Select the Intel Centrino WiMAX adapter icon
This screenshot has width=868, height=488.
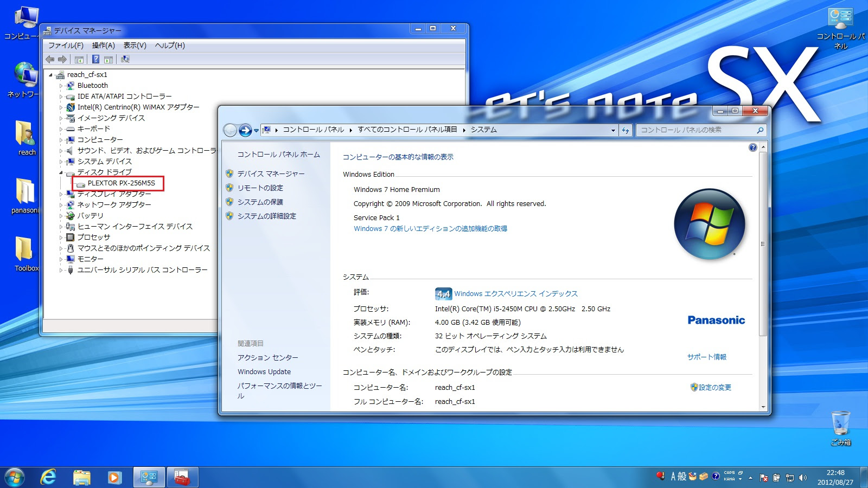[x=70, y=107]
